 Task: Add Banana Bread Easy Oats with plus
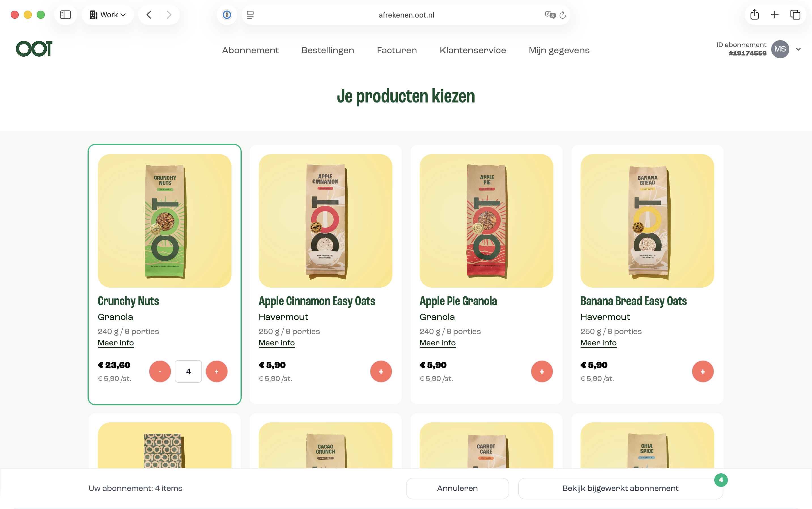(x=703, y=371)
